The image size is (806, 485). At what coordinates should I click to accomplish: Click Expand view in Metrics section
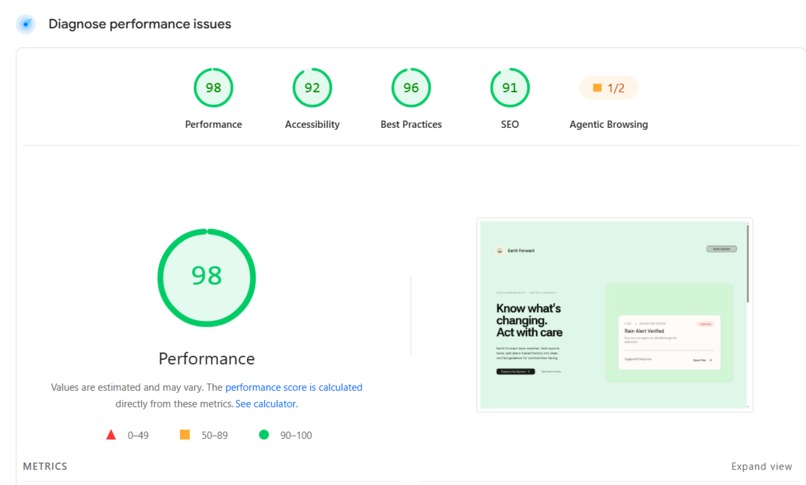(x=761, y=467)
